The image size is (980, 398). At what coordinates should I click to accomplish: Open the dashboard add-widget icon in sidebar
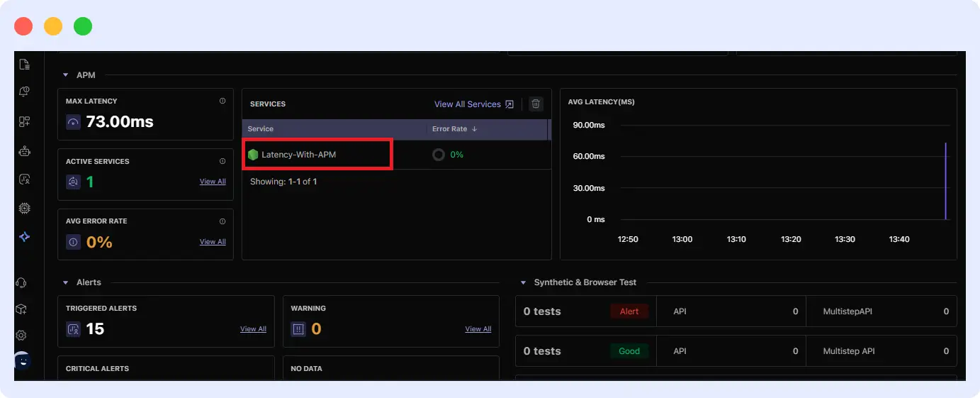tap(24, 121)
